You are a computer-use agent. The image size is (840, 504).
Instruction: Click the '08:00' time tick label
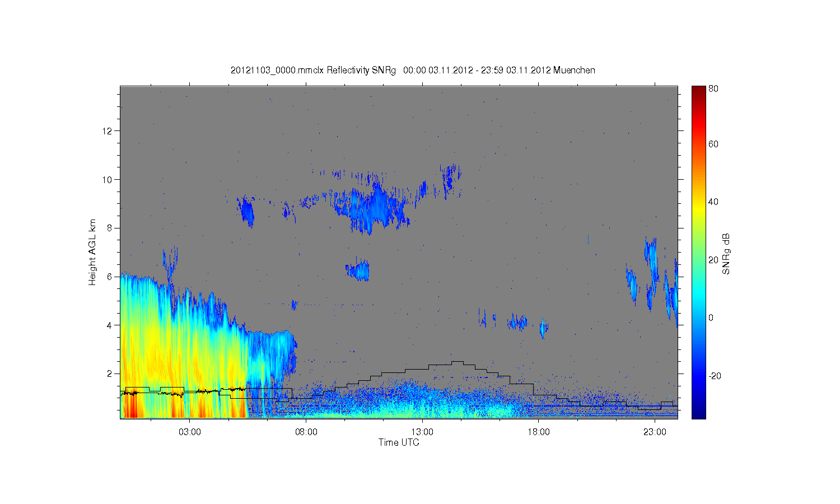coord(306,432)
